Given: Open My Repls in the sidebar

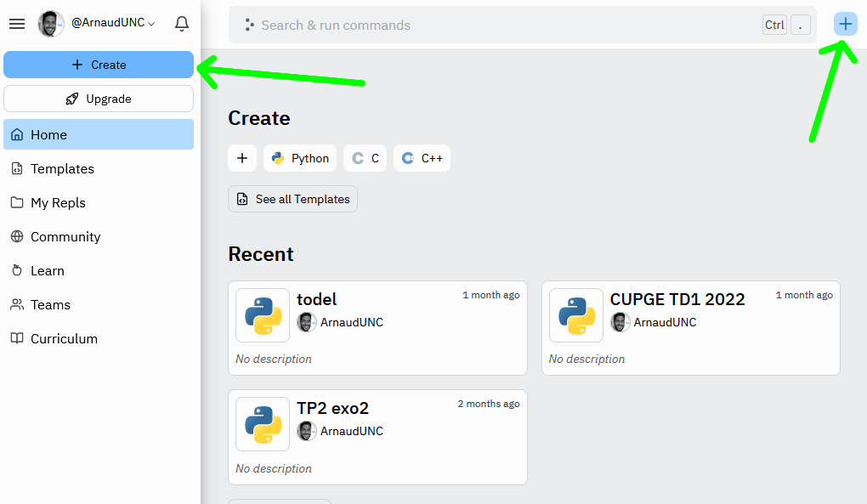Looking at the screenshot, I should pos(99,202).
